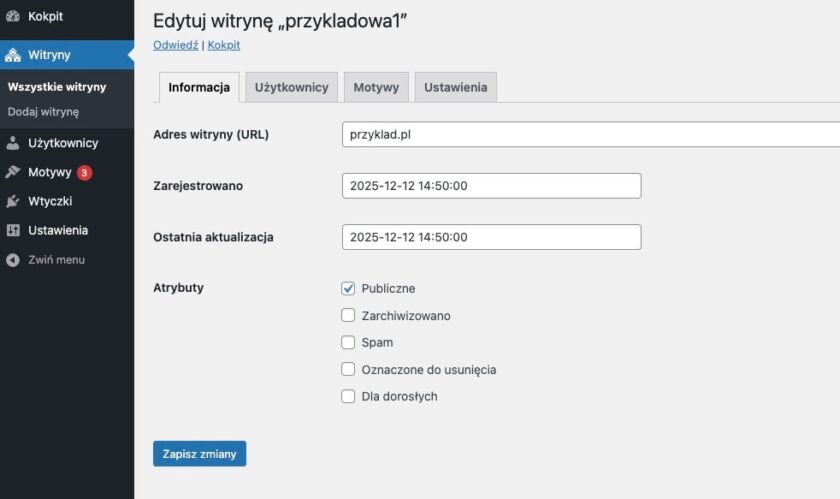
Task: Open Wszystkie witryny submenu item
Action: tap(57, 87)
